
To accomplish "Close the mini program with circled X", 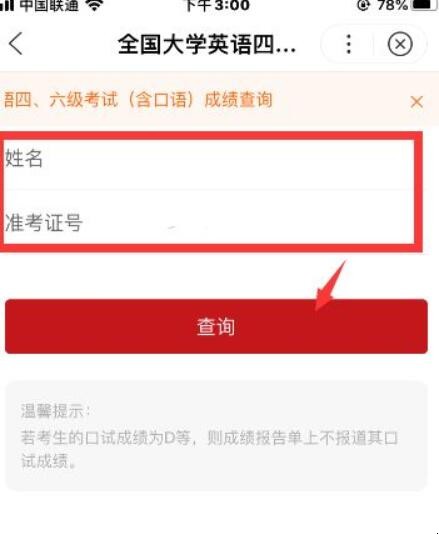I will point(400,44).
